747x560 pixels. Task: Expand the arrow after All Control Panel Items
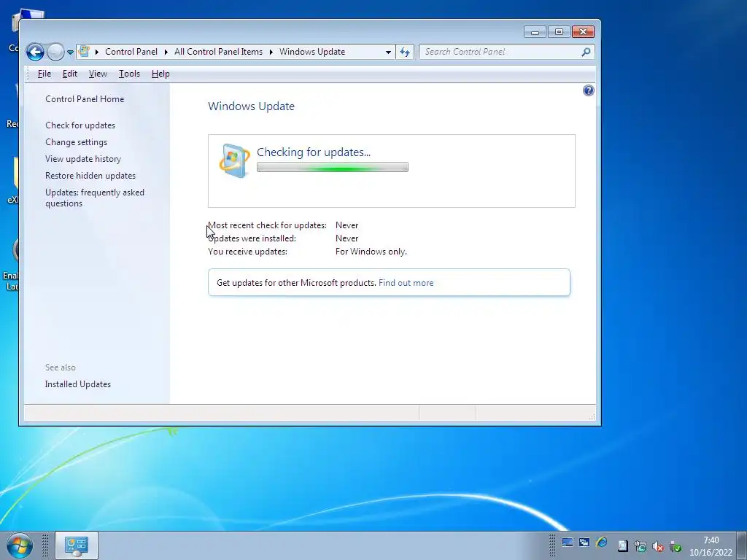click(271, 52)
